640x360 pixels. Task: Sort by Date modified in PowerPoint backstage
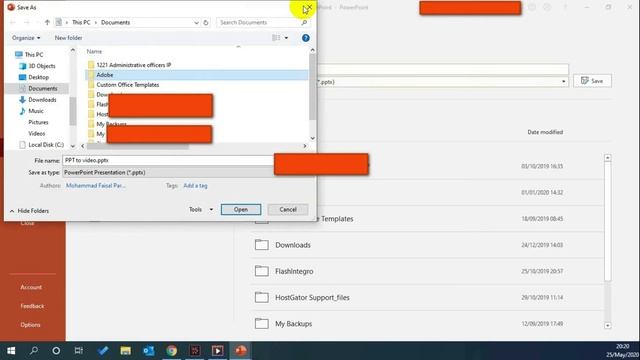[545, 132]
